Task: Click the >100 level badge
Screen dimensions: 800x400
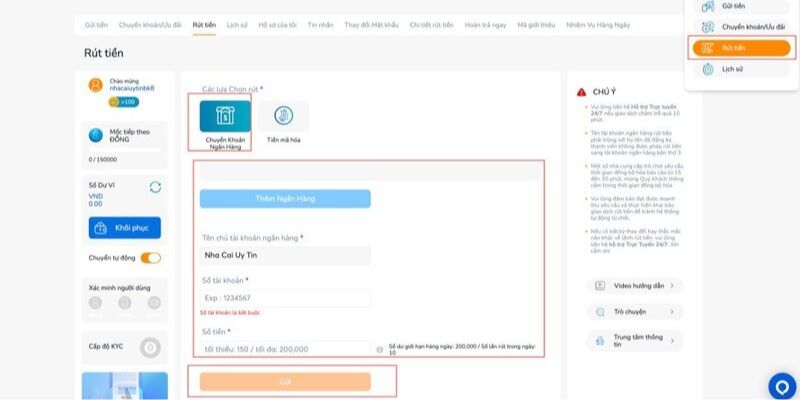Action: pos(123,102)
